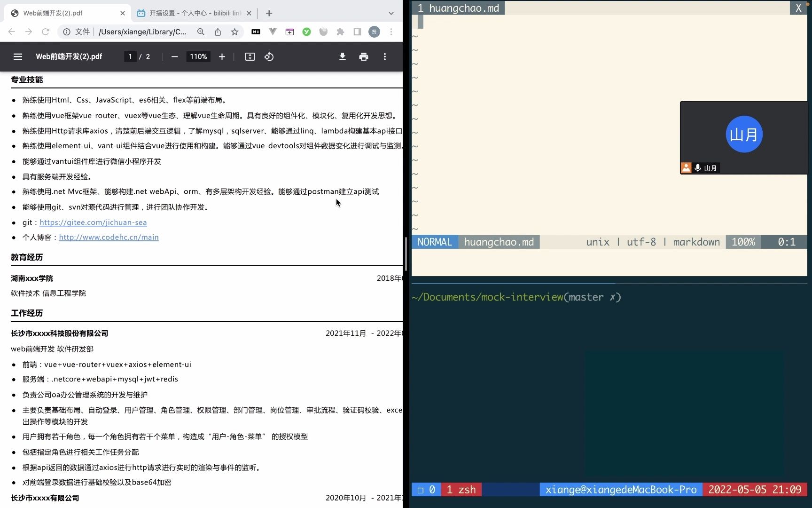Click the 教育经历 heading
The height and width of the screenshot is (508, 812).
click(27, 257)
